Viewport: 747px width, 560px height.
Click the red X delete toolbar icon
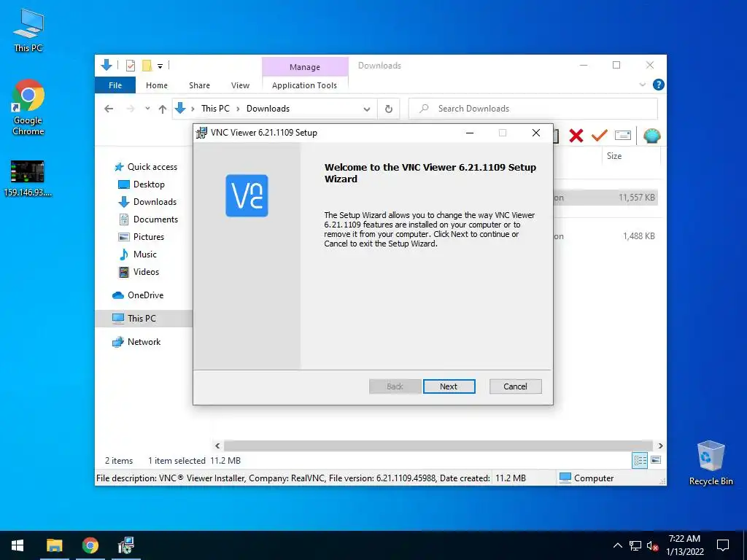point(576,136)
